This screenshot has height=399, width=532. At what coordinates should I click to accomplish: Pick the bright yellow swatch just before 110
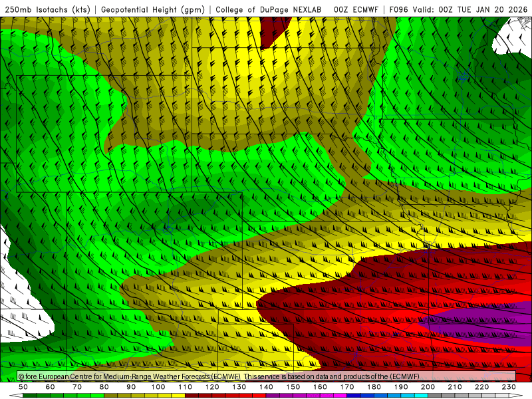point(178,396)
